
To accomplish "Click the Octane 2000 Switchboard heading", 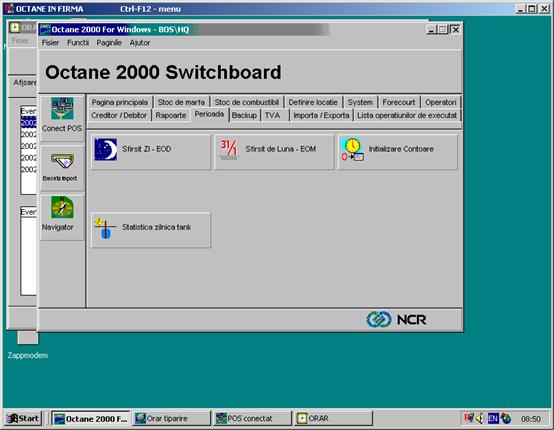I will coord(163,72).
